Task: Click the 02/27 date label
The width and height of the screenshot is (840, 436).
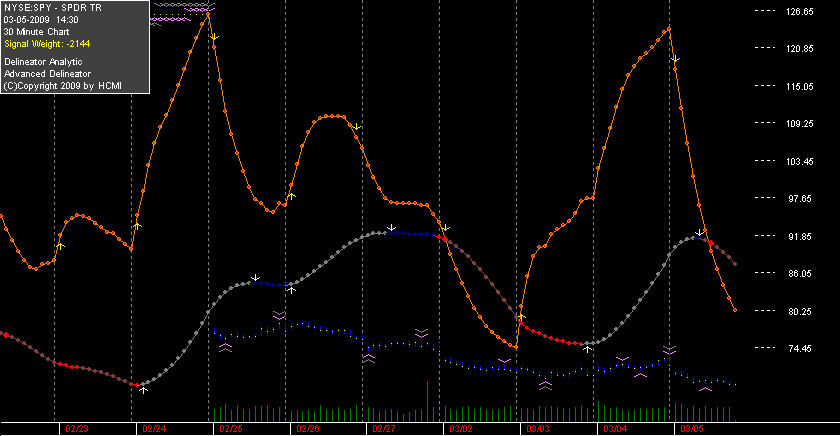Action: 384,429
